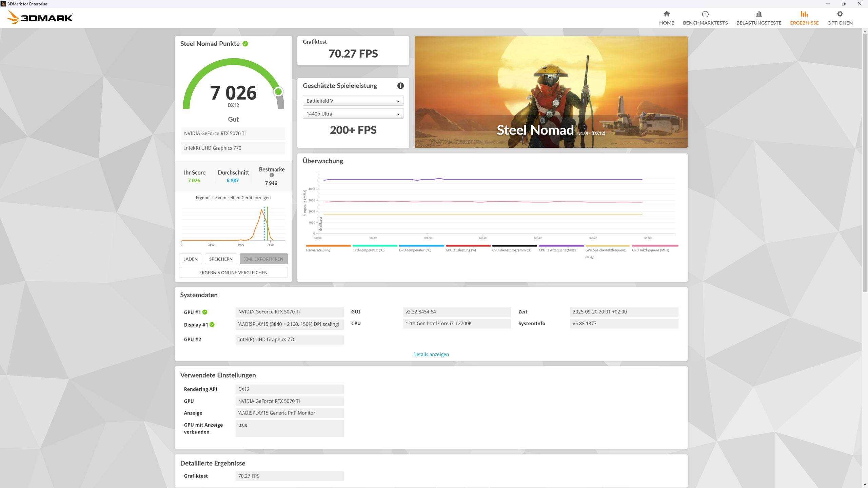The image size is (868, 488).
Task: Click the Speichern button
Action: (x=221, y=259)
